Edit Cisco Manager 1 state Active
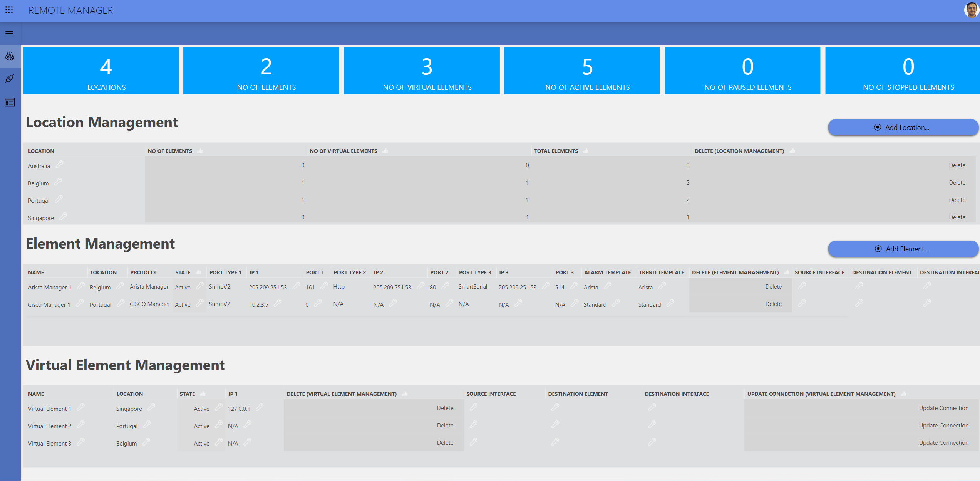The image size is (980, 481). click(x=199, y=303)
